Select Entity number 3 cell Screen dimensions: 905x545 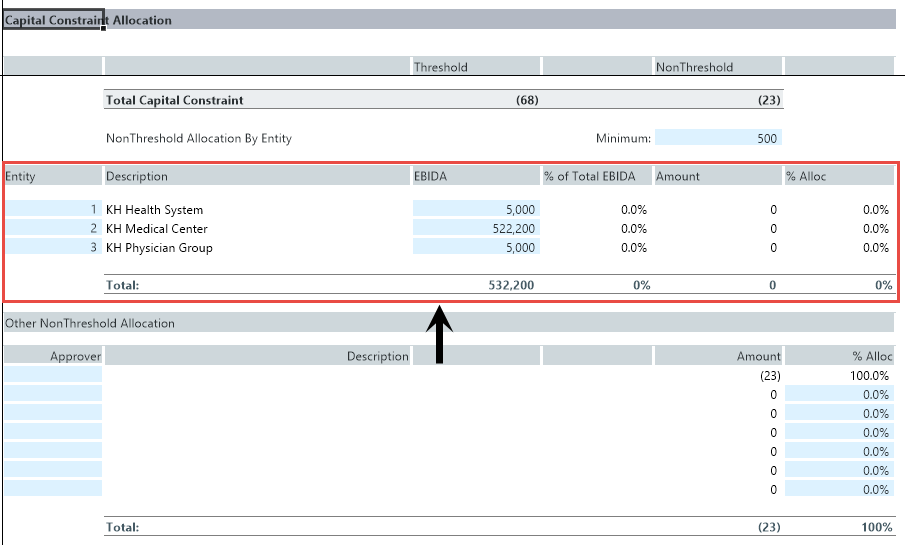click(x=53, y=248)
